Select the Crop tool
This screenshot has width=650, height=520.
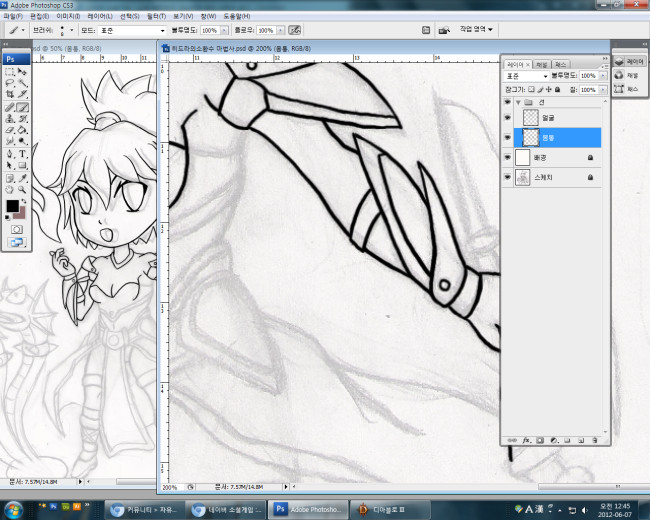10,95
